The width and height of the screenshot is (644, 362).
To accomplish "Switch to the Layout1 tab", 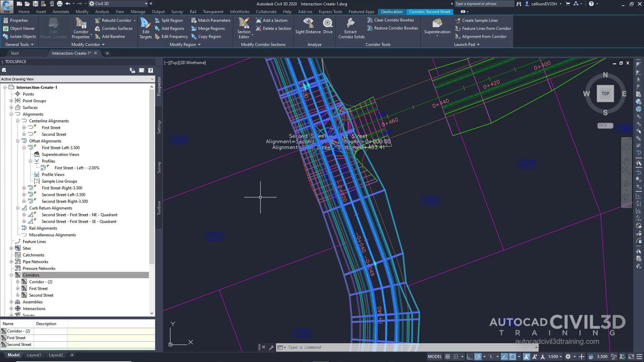I will click(34, 355).
